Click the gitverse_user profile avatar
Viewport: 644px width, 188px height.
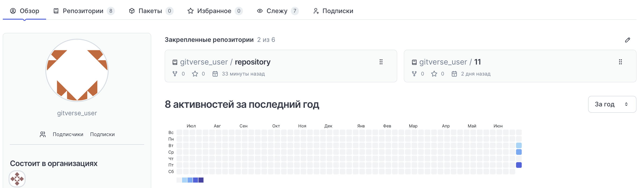tap(77, 70)
